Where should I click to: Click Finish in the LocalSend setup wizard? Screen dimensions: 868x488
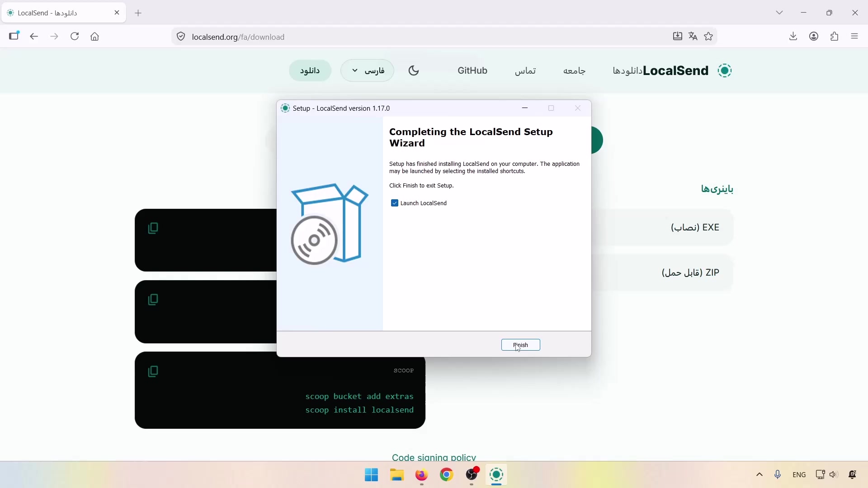click(520, 345)
